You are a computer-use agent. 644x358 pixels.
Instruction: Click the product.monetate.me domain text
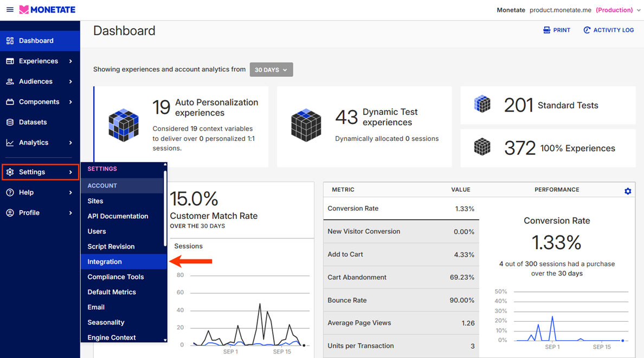coord(560,10)
